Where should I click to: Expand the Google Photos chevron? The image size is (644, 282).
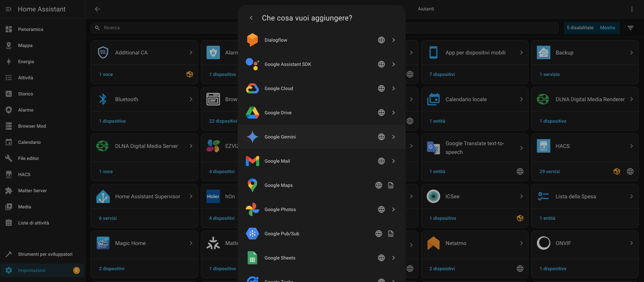394,209
